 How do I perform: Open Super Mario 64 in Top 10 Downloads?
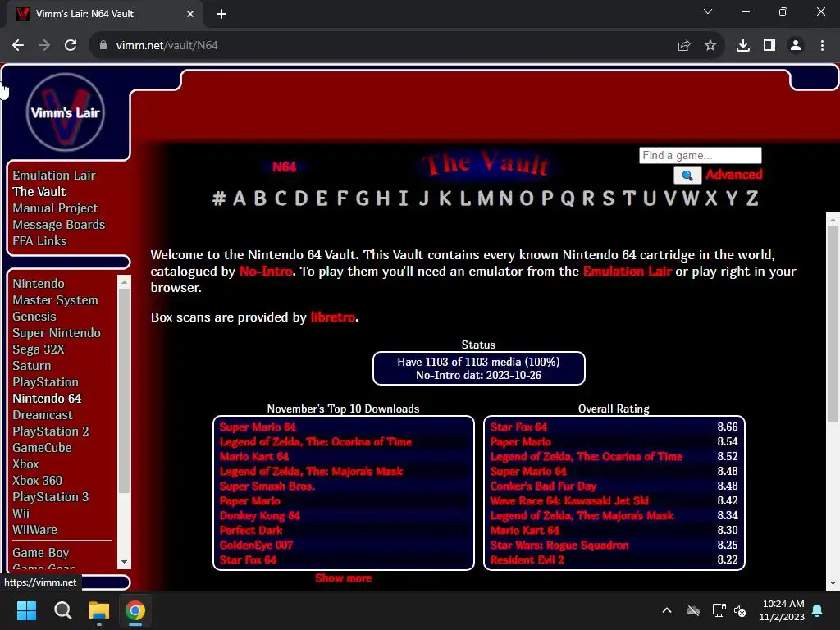pyautogui.click(x=258, y=427)
